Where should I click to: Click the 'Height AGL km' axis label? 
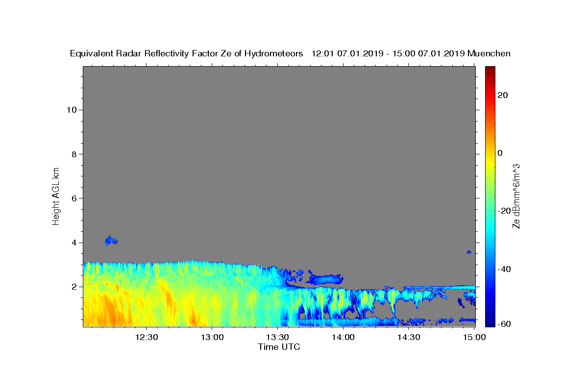56,196
